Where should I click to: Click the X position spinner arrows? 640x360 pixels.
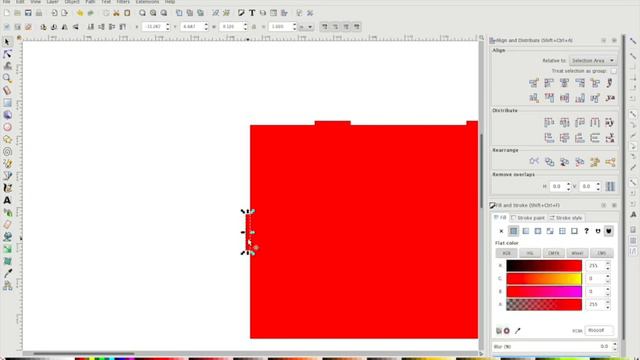(x=167, y=27)
